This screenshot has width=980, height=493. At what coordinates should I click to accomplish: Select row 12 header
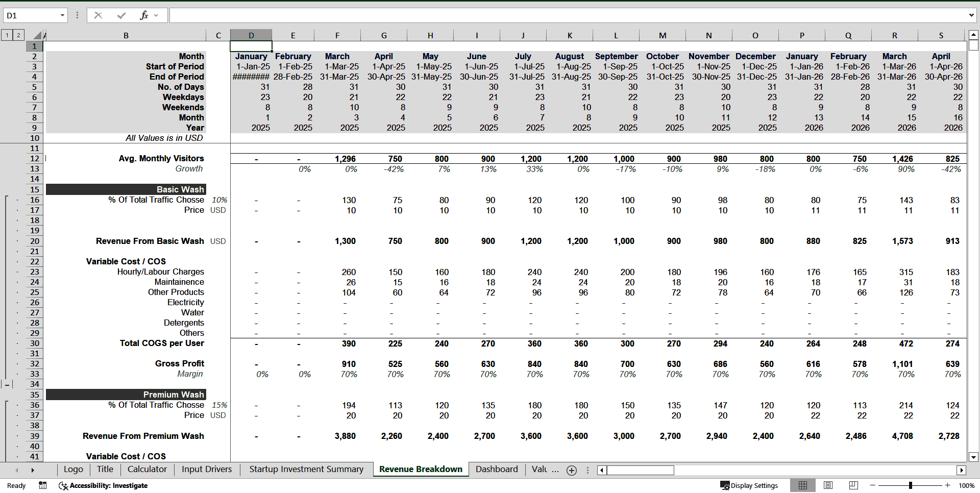[35, 159]
